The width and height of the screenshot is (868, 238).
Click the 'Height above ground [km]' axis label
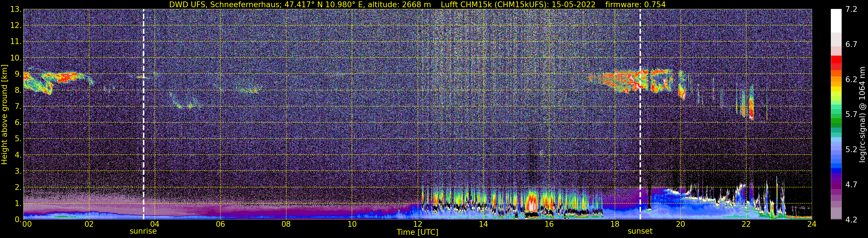pyautogui.click(x=4, y=114)
